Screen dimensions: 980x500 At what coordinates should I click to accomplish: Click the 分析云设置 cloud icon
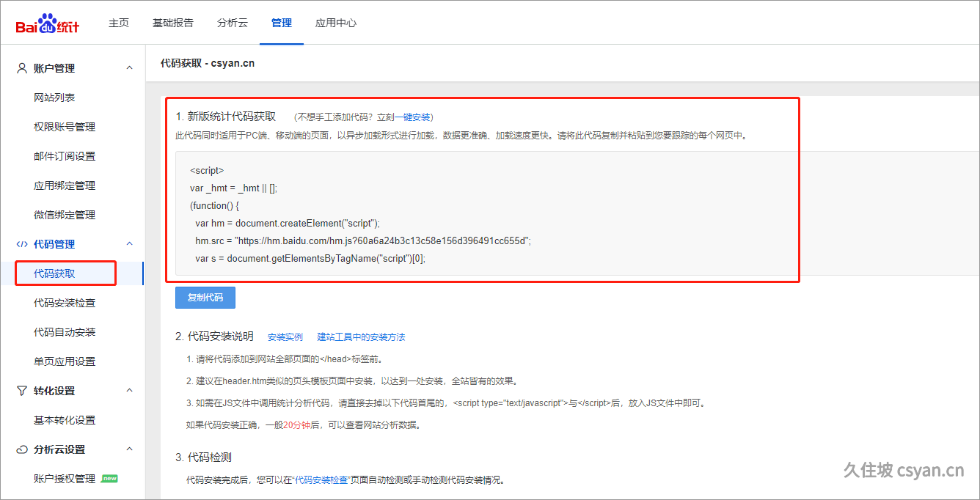coord(22,449)
